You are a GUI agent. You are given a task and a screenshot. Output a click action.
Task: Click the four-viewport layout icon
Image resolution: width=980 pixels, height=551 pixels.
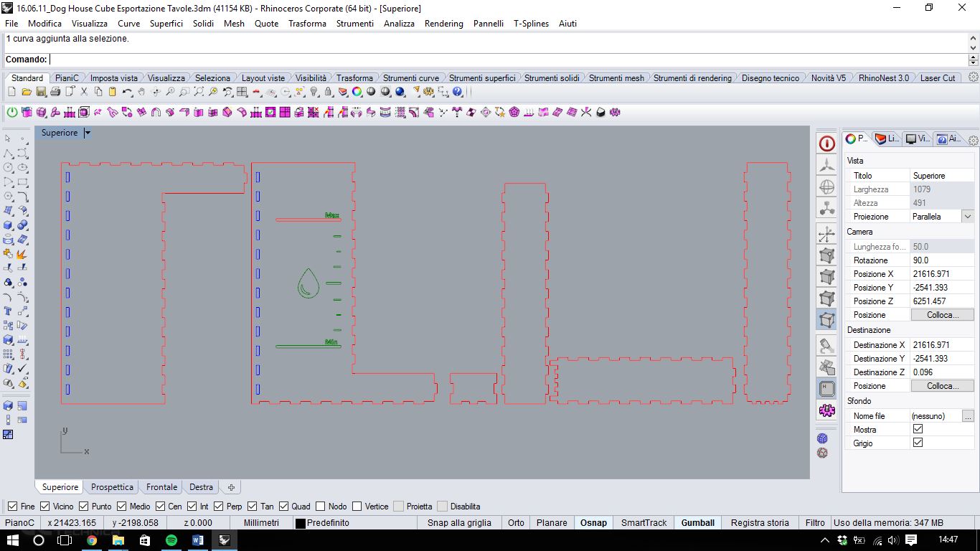[x=242, y=92]
